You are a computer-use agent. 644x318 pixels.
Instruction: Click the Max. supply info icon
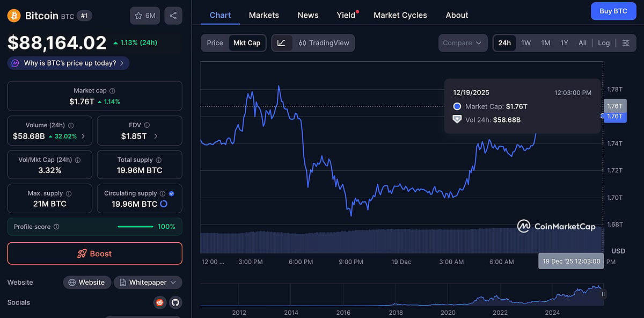tap(68, 193)
